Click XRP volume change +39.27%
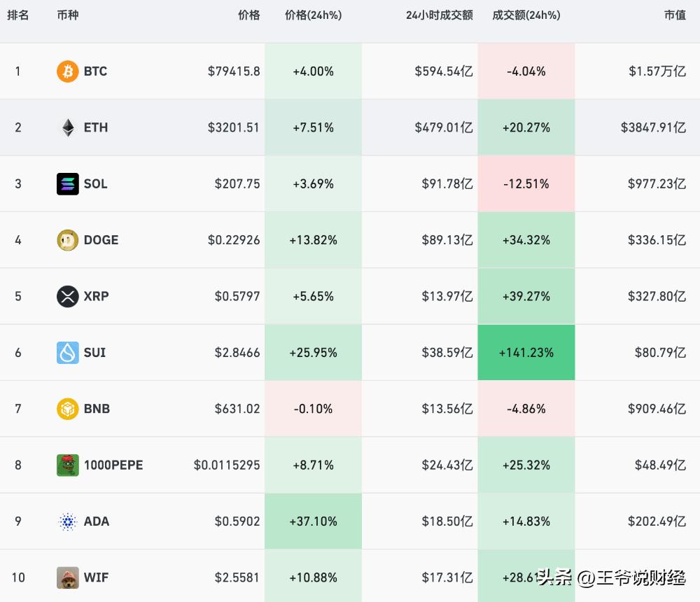The width and height of the screenshot is (700, 602). [526, 297]
